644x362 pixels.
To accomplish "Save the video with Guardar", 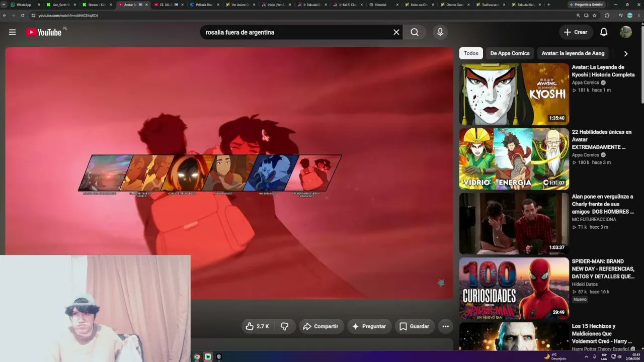I will tap(415, 326).
